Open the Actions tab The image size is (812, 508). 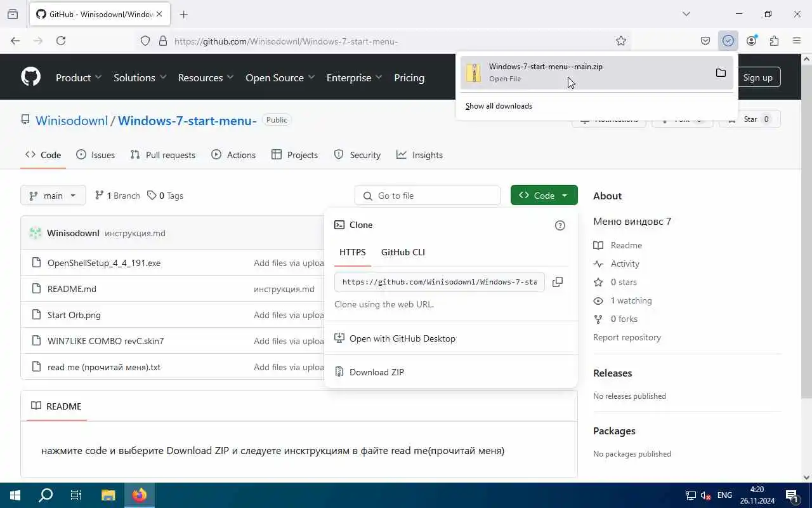233,155
